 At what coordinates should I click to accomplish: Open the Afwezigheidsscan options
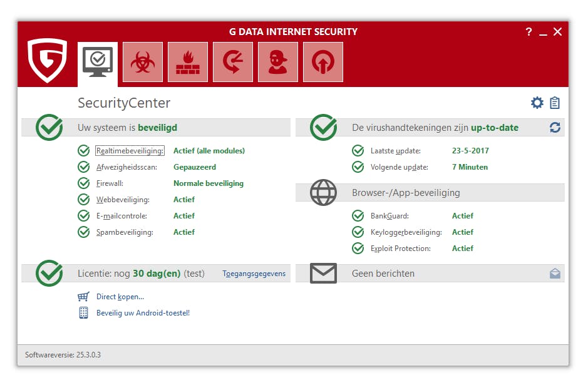click(x=126, y=167)
